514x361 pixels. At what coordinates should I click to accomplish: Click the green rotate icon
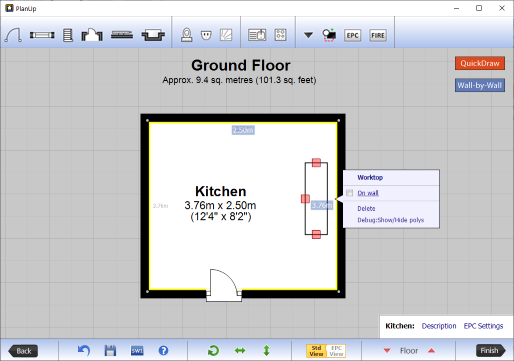tap(213, 351)
